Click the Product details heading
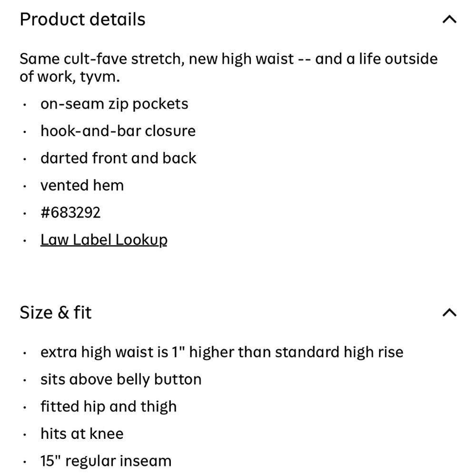This screenshot has width=476, height=476. click(82, 20)
